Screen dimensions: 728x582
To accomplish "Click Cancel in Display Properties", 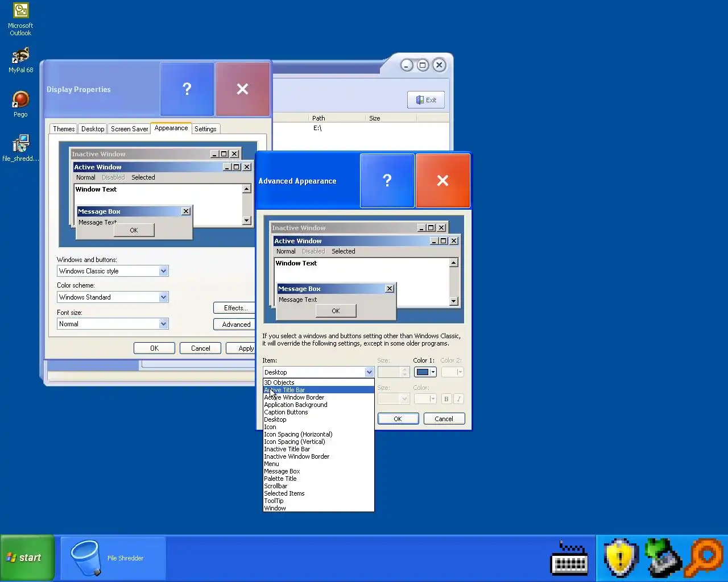I will (x=200, y=348).
